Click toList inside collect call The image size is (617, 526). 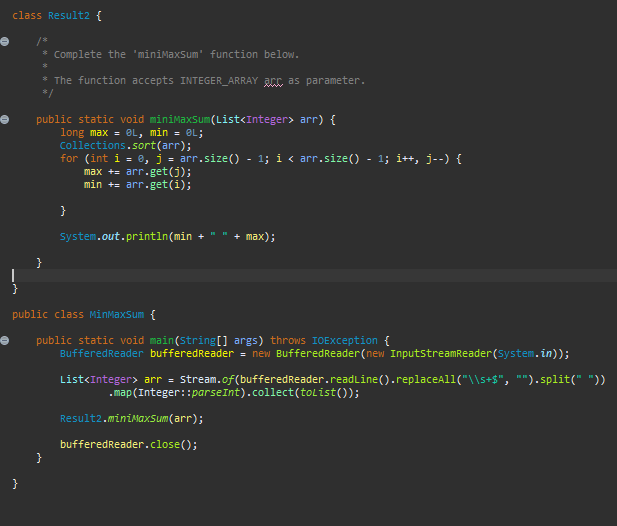coord(318,392)
